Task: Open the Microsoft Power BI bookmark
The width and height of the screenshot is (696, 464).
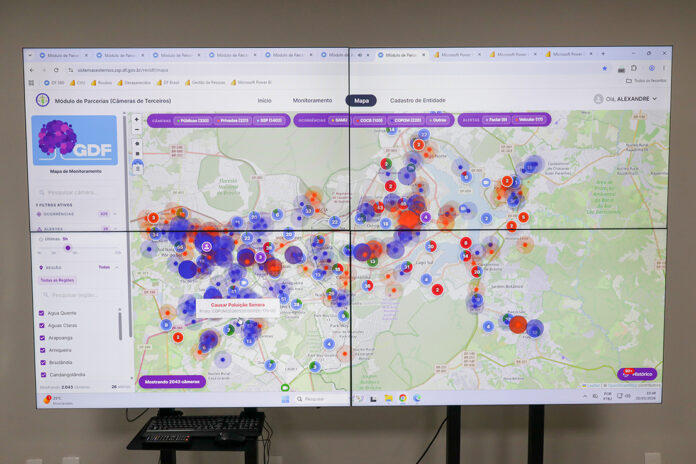Action: (x=251, y=82)
